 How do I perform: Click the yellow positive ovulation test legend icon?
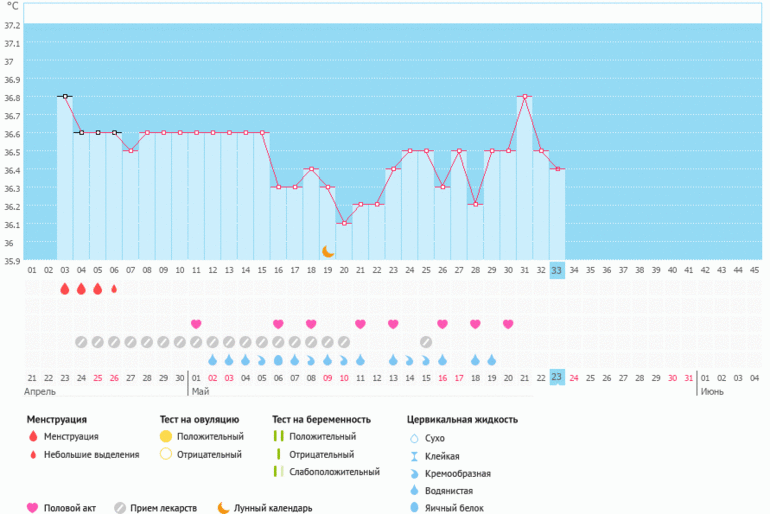pos(166,437)
